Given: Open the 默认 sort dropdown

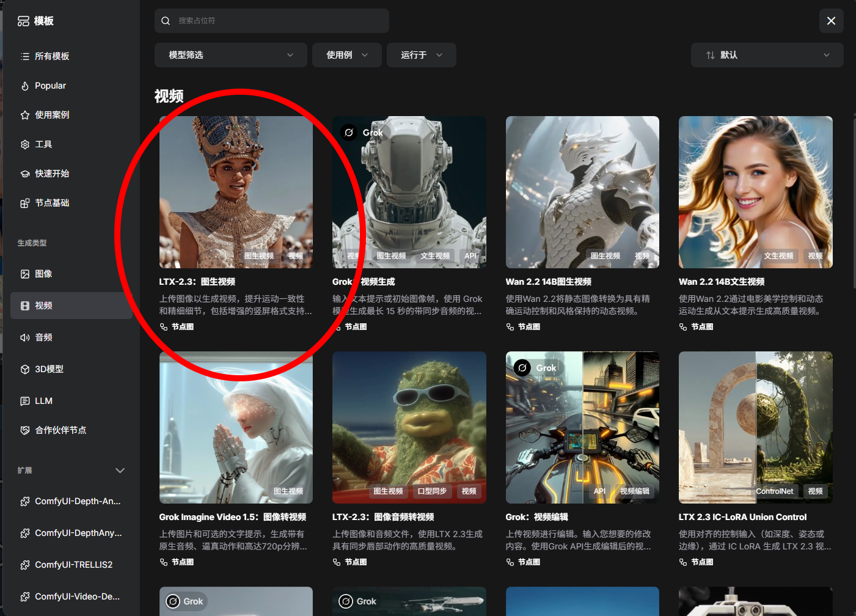Looking at the screenshot, I should (767, 55).
